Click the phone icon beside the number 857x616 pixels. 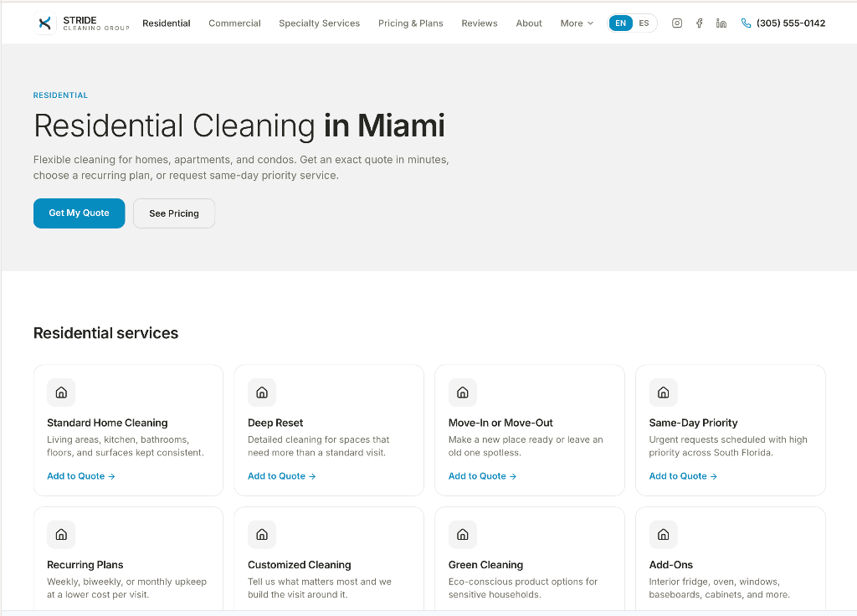(x=746, y=23)
